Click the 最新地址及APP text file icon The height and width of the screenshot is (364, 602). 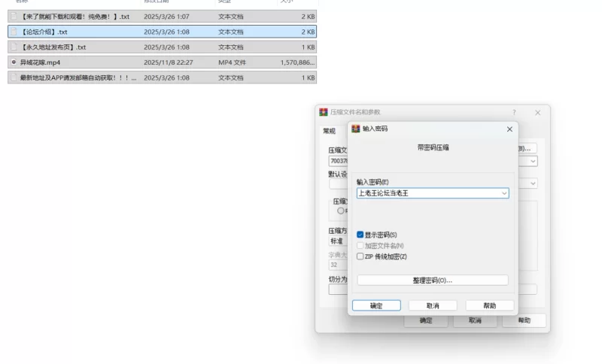click(14, 77)
